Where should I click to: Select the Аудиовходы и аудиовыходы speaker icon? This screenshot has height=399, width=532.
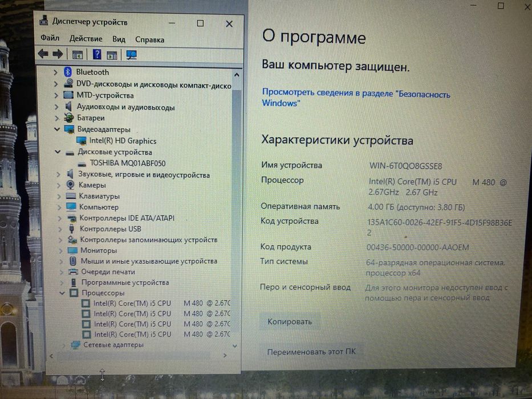tap(68, 107)
